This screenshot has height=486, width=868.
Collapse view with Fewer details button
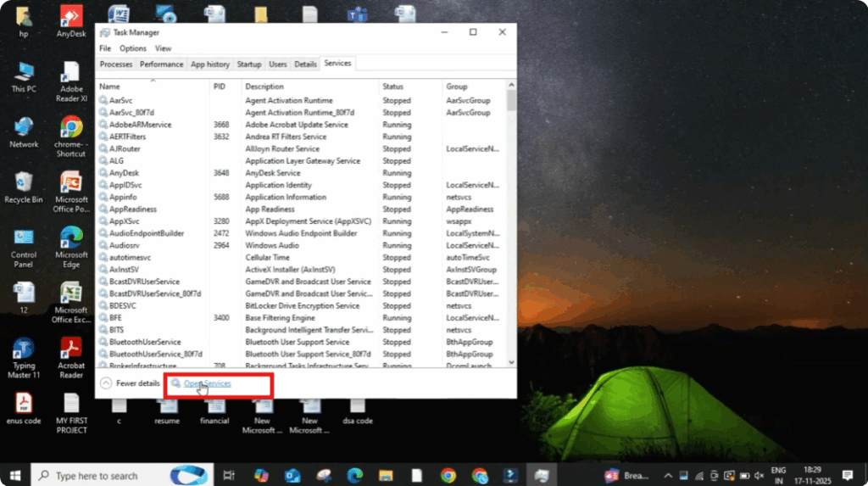(x=131, y=383)
